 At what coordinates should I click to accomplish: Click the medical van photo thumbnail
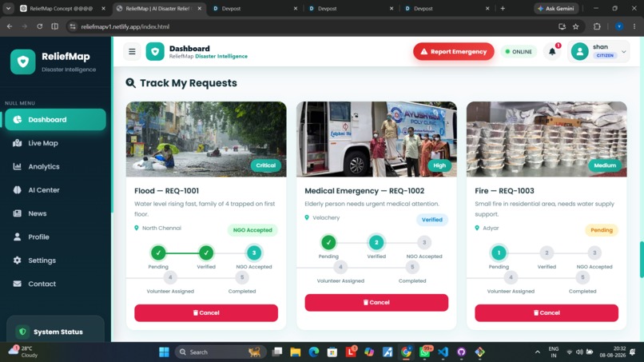click(x=376, y=139)
